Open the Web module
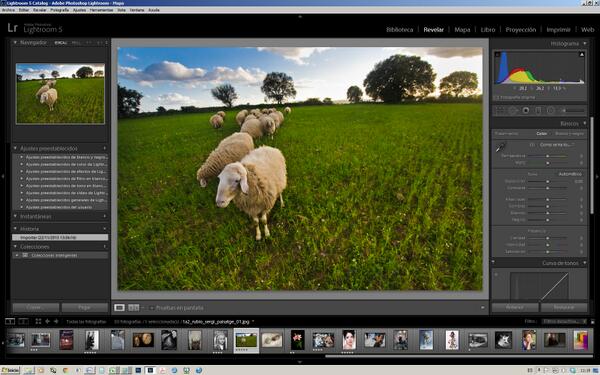600x375 pixels. (587, 29)
